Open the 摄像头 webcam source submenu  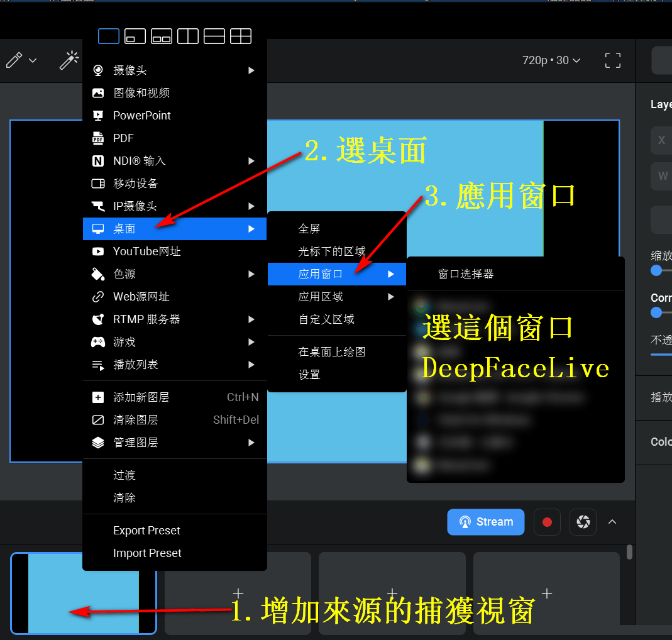click(x=174, y=70)
